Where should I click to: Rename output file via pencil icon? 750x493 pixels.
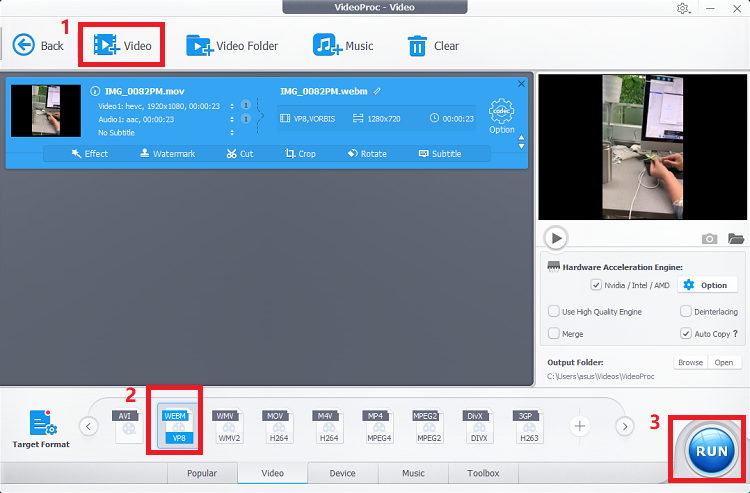[377, 91]
